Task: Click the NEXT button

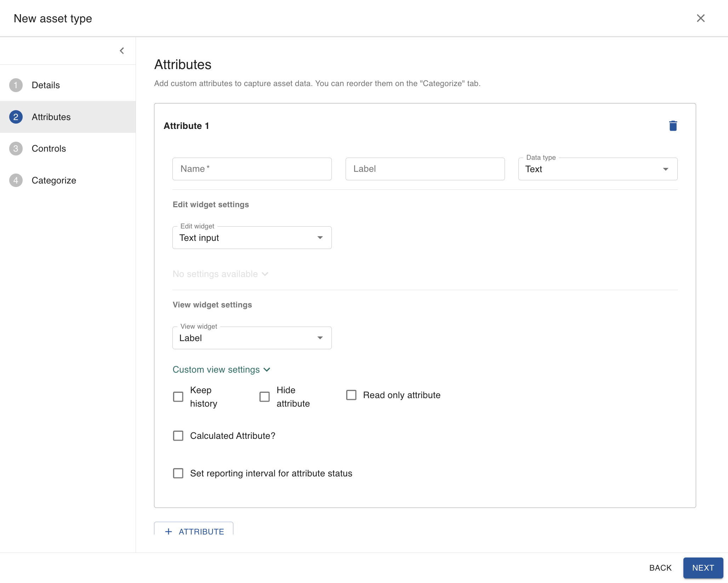Action: (703, 568)
